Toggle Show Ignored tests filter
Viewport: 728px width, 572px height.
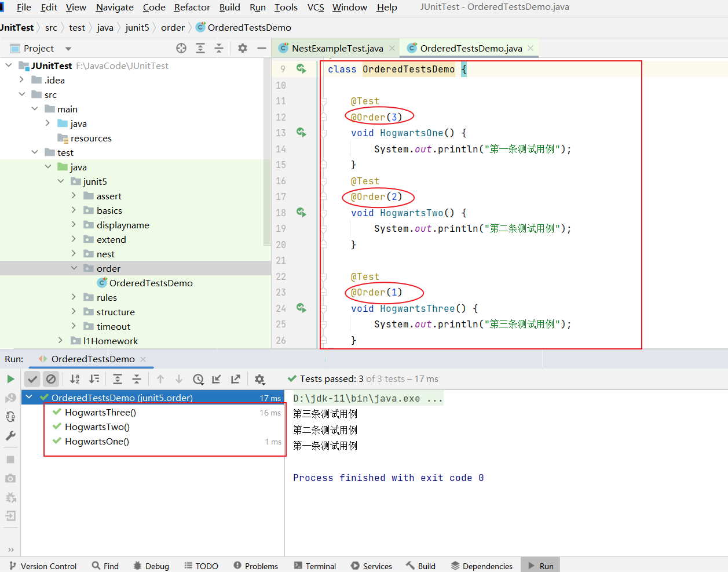click(51, 379)
